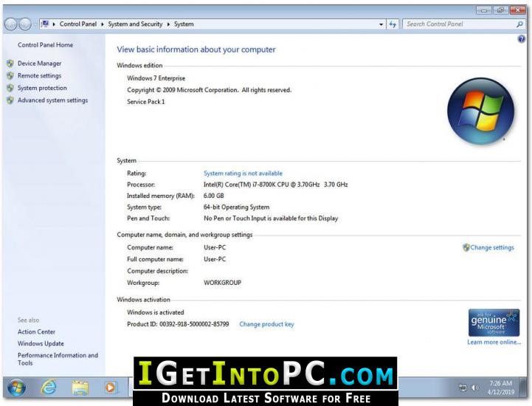Open Device Manager from sidebar
The image size is (532, 406).
point(39,63)
